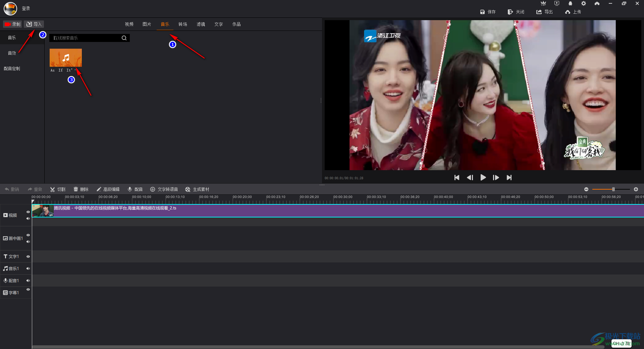Select the 音乐1 track note icon
Viewport: 644px width, 349px height.
(x=5, y=268)
